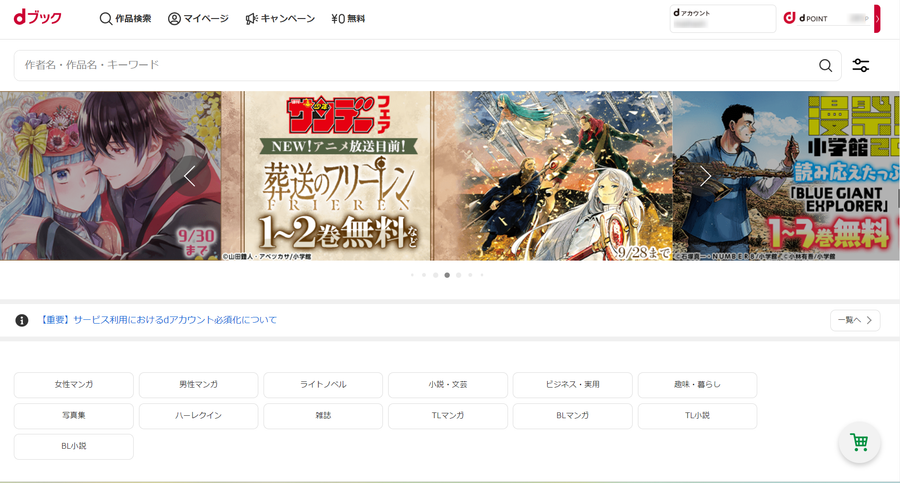The width and height of the screenshot is (900, 483).
Task: Click the d POINT balance box
Action: 827,18
